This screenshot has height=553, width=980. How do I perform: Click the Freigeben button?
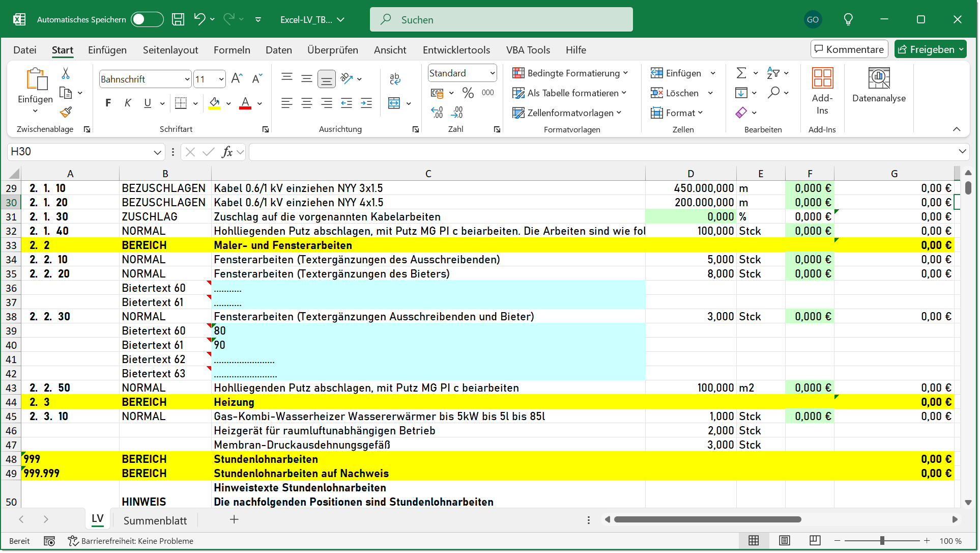tap(930, 49)
